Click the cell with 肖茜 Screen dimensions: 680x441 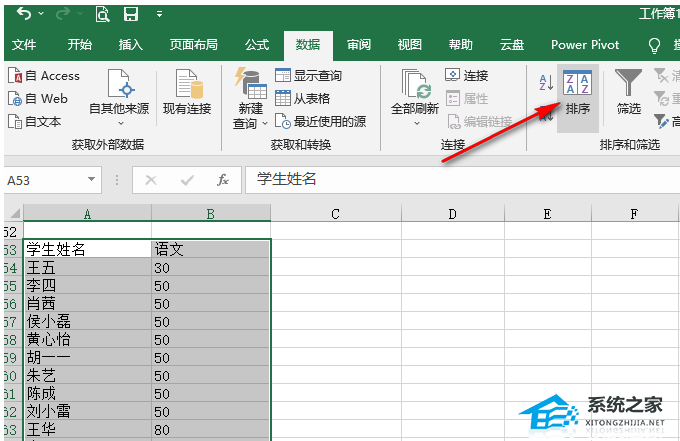(87, 304)
